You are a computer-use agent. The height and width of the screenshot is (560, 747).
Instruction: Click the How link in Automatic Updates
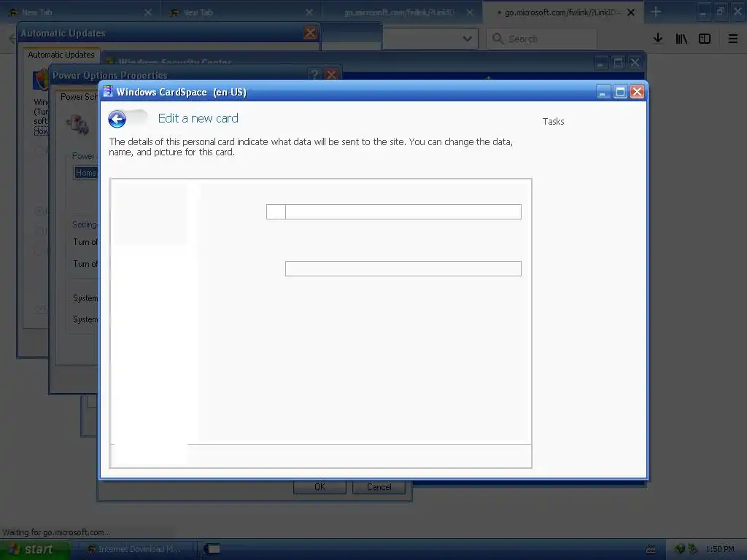click(x=41, y=131)
